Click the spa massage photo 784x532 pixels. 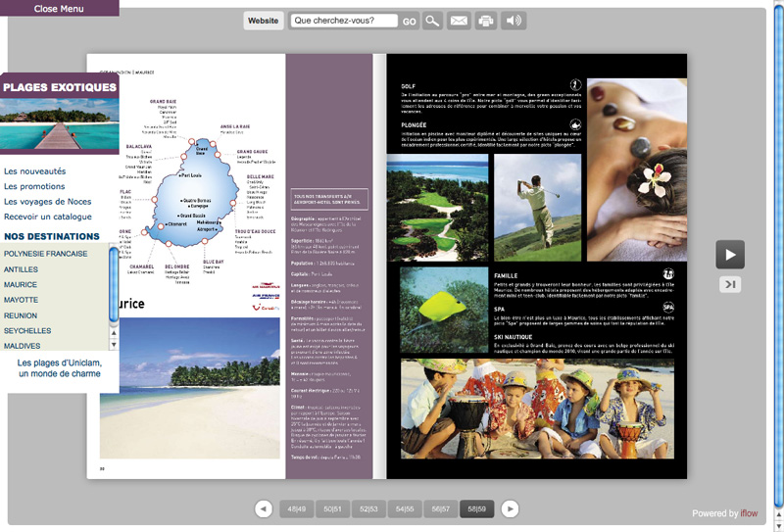(x=637, y=170)
